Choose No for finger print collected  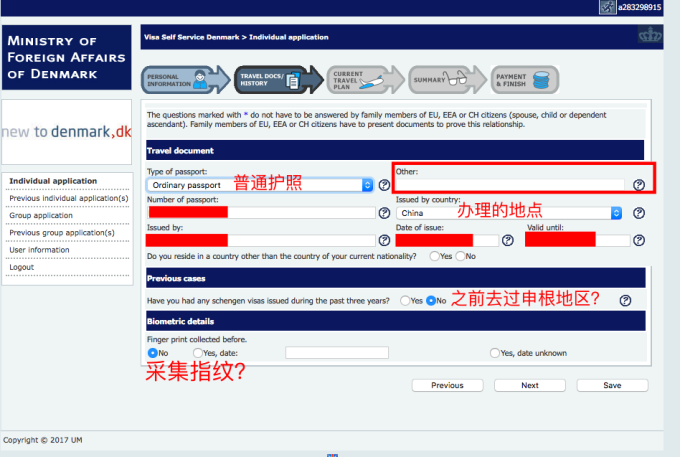click(x=153, y=353)
